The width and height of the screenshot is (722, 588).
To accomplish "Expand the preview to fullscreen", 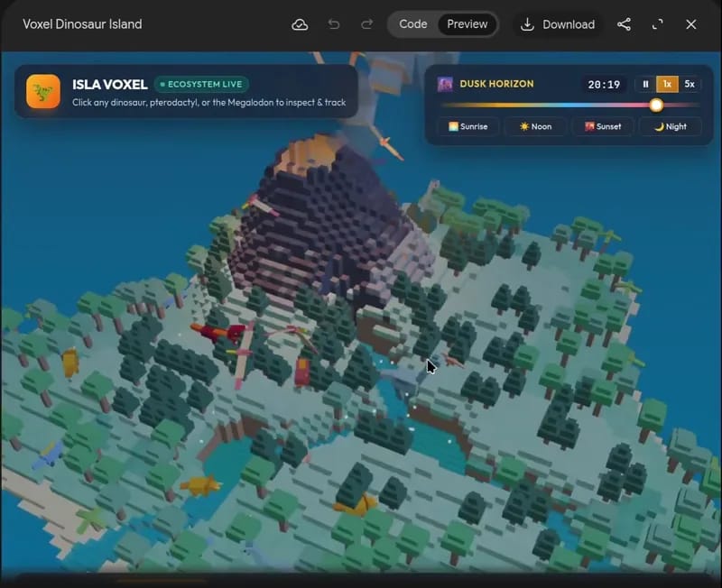I will coord(658,24).
